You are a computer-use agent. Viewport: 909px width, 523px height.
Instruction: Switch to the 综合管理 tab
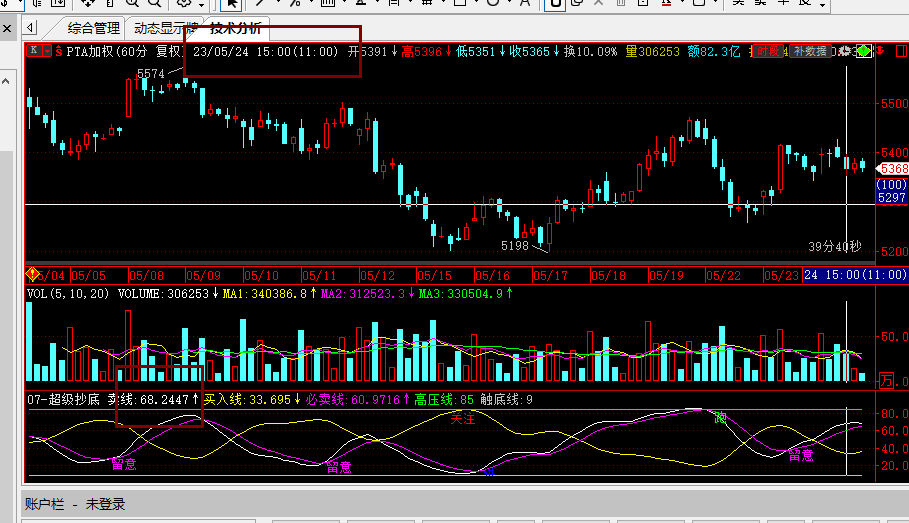coord(93,28)
